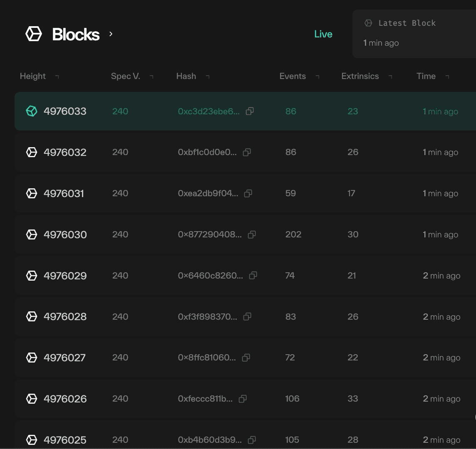This screenshot has width=476, height=449.
Task: Click the block icon for 4976031
Action: pyautogui.click(x=32, y=193)
